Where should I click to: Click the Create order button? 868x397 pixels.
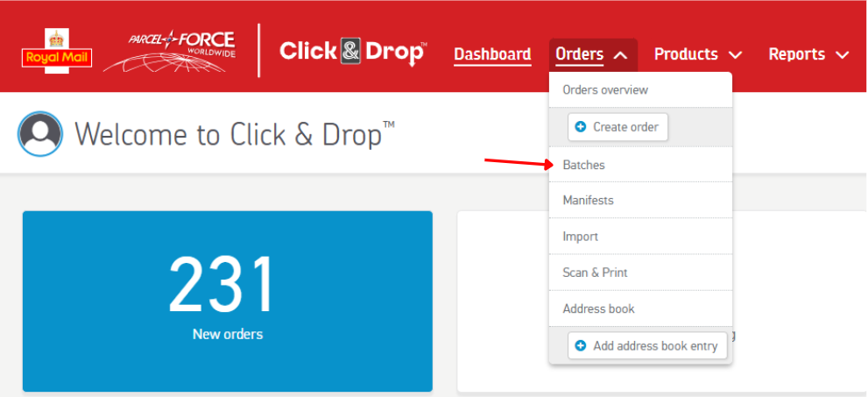click(617, 127)
